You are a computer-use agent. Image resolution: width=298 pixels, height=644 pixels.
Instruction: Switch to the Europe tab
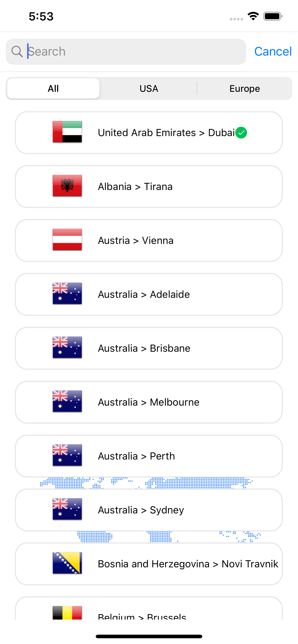pos(244,88)
